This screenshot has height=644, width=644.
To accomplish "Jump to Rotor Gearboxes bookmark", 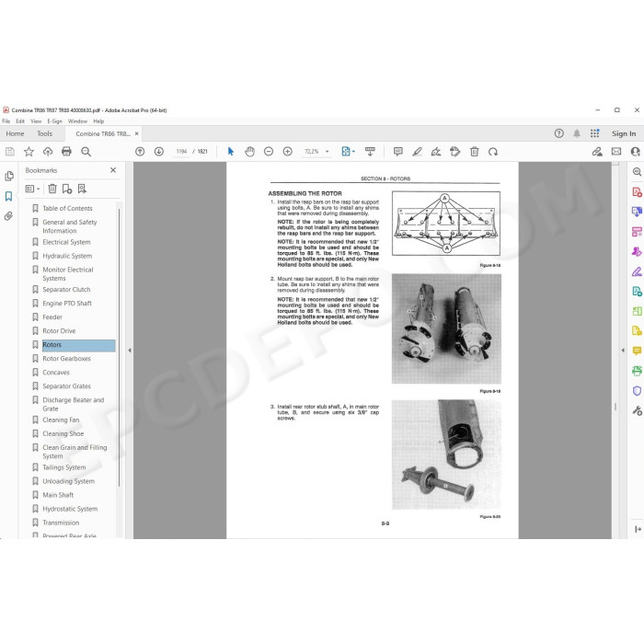I will (66, 359).
